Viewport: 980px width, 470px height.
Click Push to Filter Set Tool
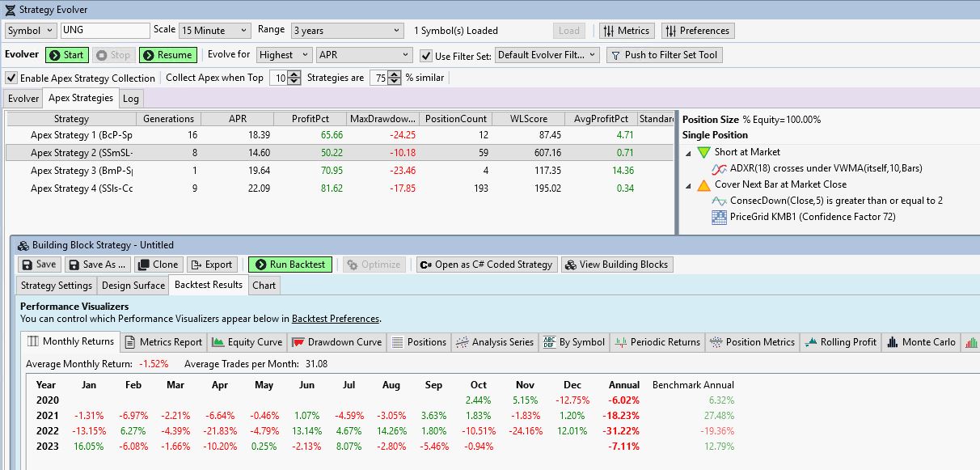[663, 55]
